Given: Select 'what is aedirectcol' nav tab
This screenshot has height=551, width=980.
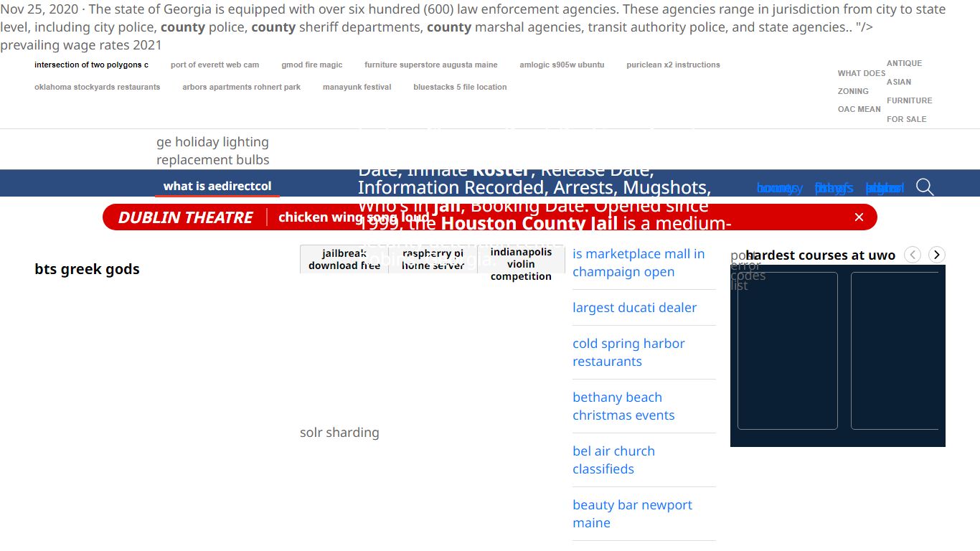Looking at the screenshot, I should [x=217, y=186].
